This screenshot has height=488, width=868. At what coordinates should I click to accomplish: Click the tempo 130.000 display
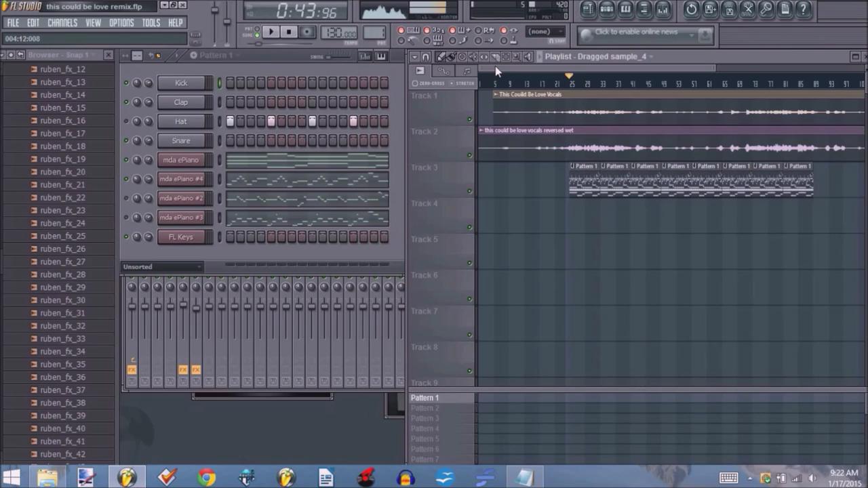(340, 33)
